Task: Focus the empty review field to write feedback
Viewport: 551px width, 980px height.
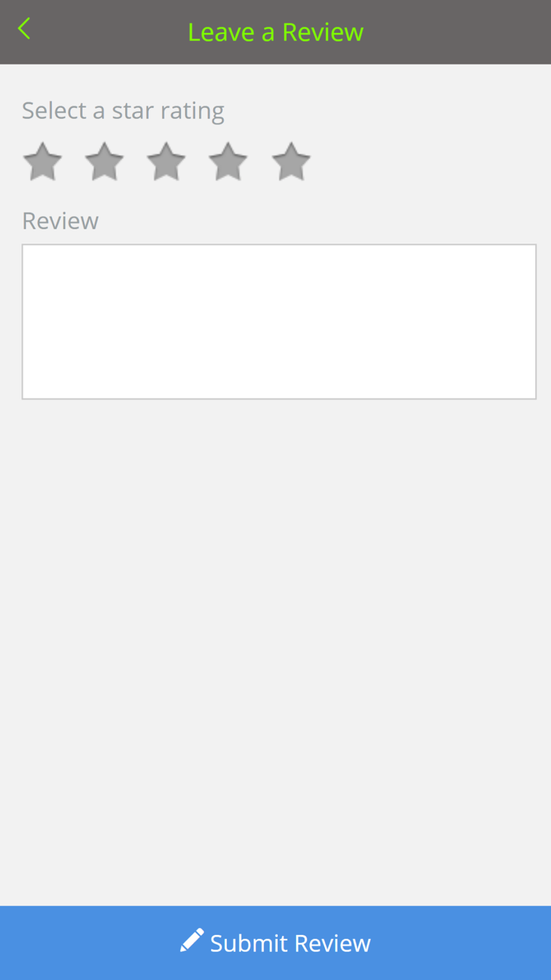Action: pyautogui.click(x=279, y=321)
